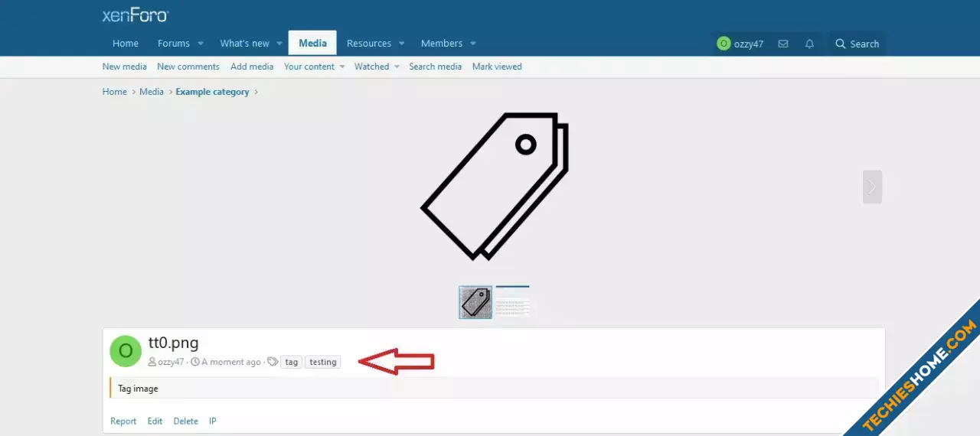Expand the Members dropdown arrow
Screen dimensions: 980x436
click(x=472, y=44)
